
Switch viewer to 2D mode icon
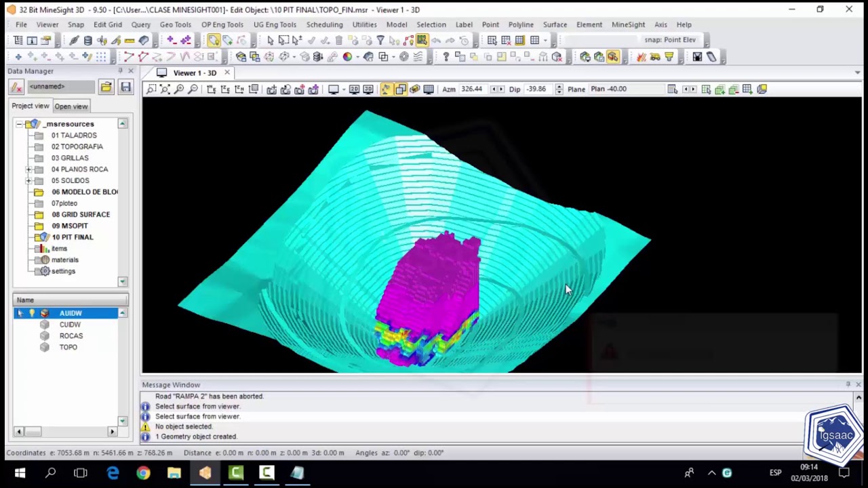coord(354,89)
